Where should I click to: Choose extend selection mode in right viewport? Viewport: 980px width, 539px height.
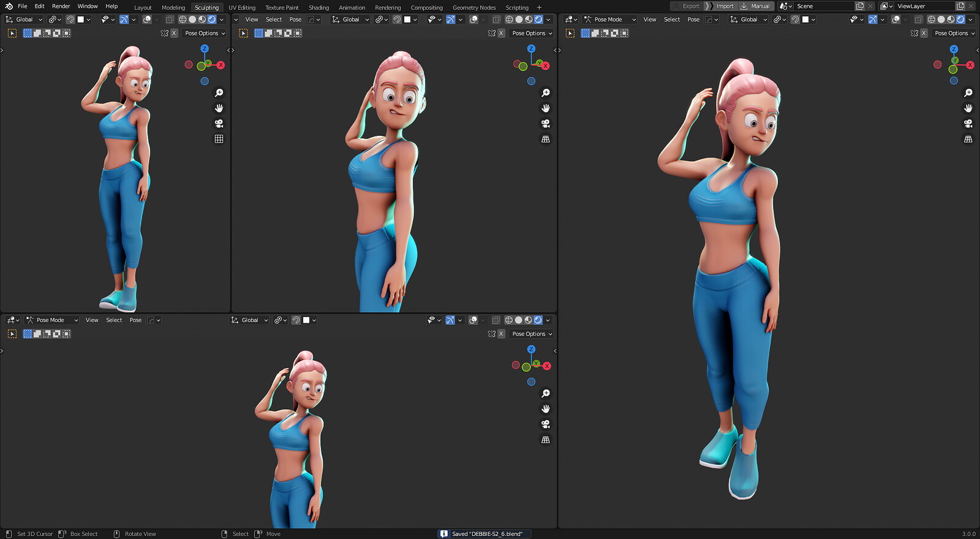pos(595,34)
